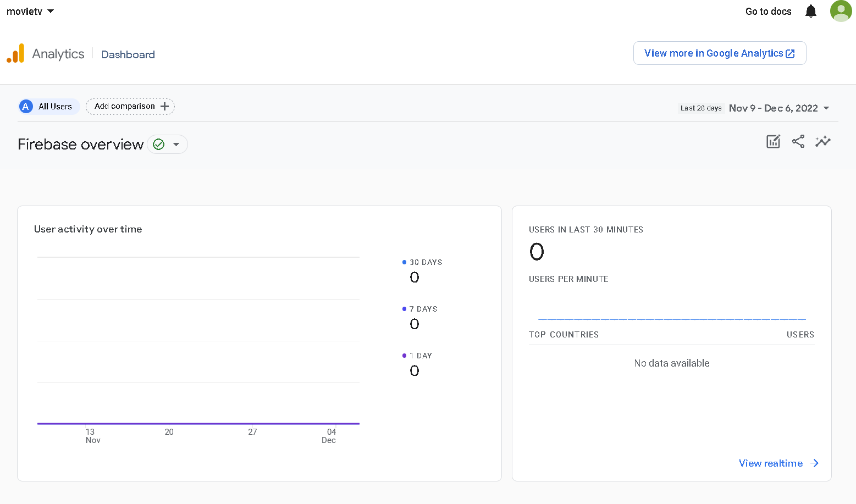Screen dimensions: 856x504
Task: Expand the Firebase overview status dropdown arrow
Action: point(176,145)
